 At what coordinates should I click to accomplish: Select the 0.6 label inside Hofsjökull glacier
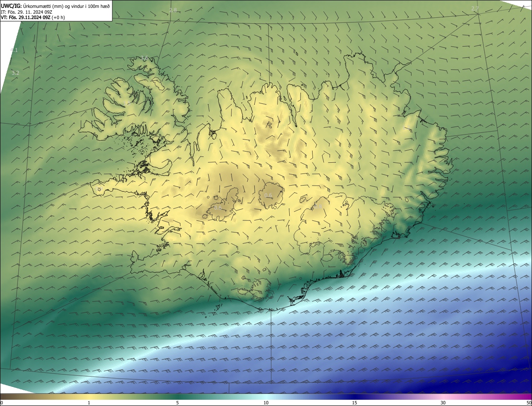point(268,195)
